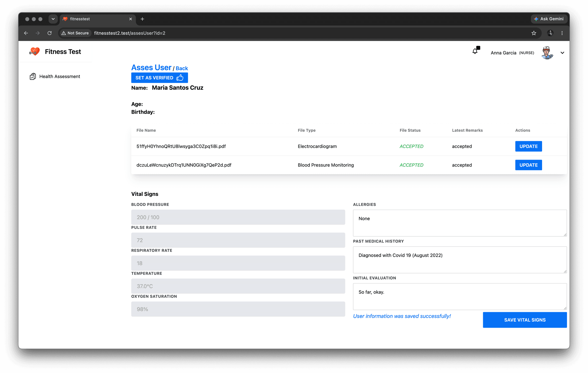Update the Blood Pressure Monitoring file
This screenshot has height=373, width=588.
pyautogui.click(x=528, y=165)
